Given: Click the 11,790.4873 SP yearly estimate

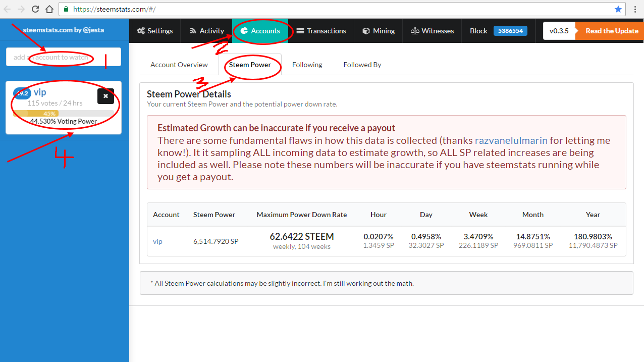Looking at the screenshot, I should [593, 245].
